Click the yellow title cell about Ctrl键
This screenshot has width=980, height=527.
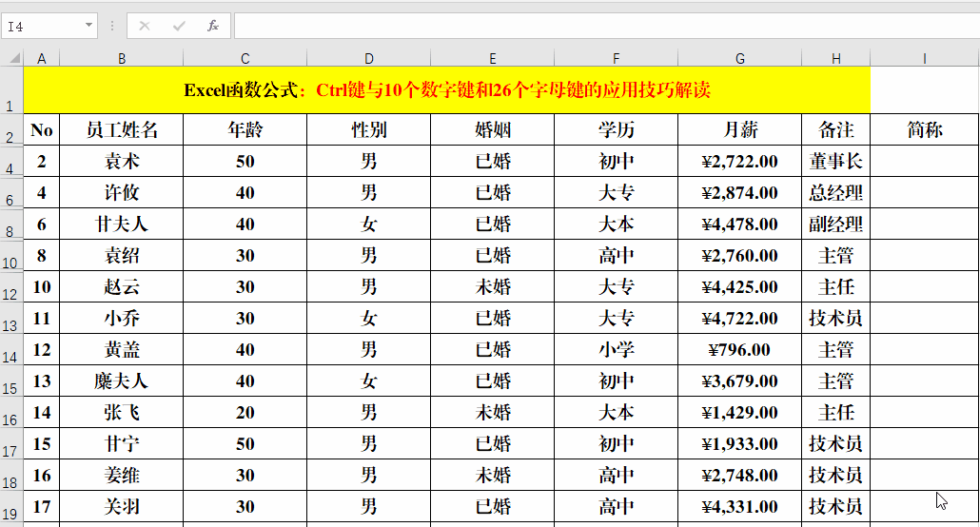coord(447,90)
